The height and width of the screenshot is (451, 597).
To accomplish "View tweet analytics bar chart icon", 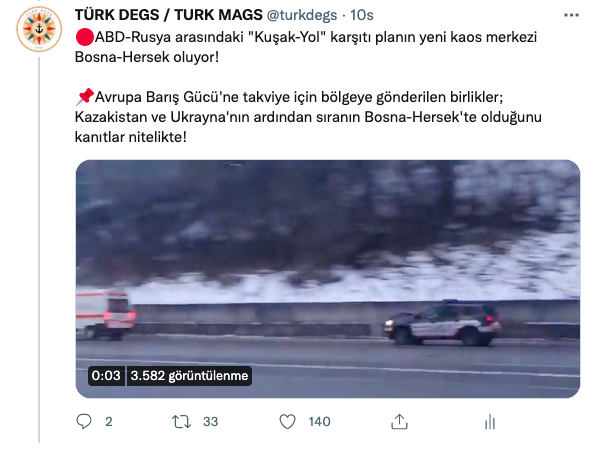I will pyautogui.click(x=490, y=422).
